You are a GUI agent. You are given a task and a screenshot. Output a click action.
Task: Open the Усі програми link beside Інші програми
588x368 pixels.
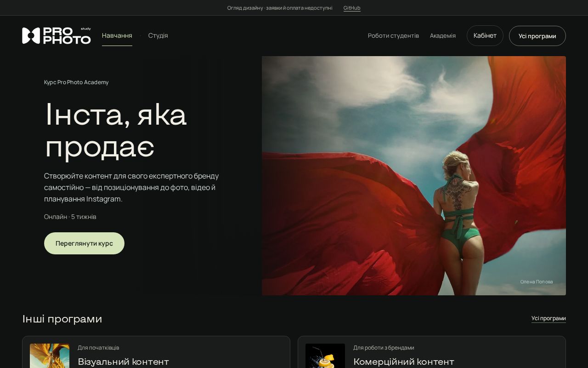pos(548,318)
